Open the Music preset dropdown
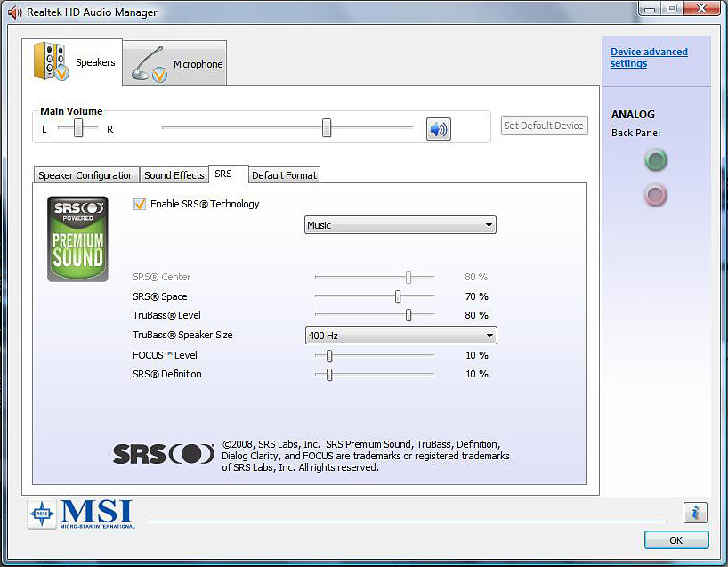This screenshot has height=567, width=728. click(400, 225)
